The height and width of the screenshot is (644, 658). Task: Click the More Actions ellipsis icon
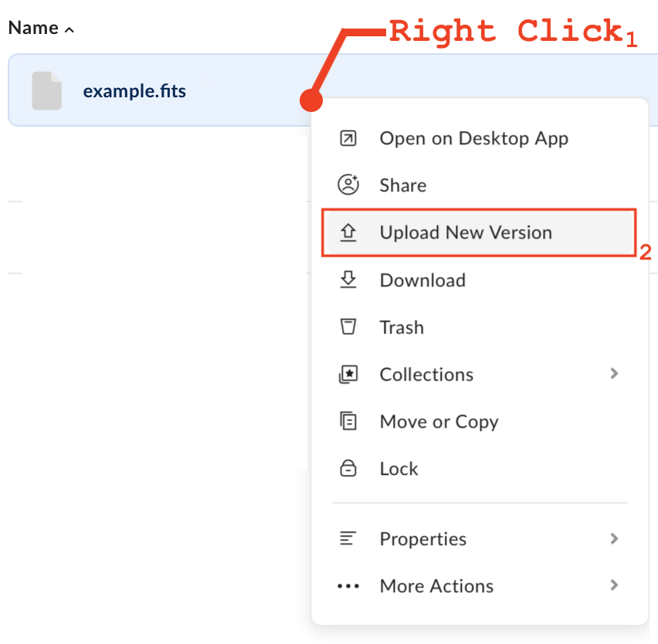(x=348, y=586)
